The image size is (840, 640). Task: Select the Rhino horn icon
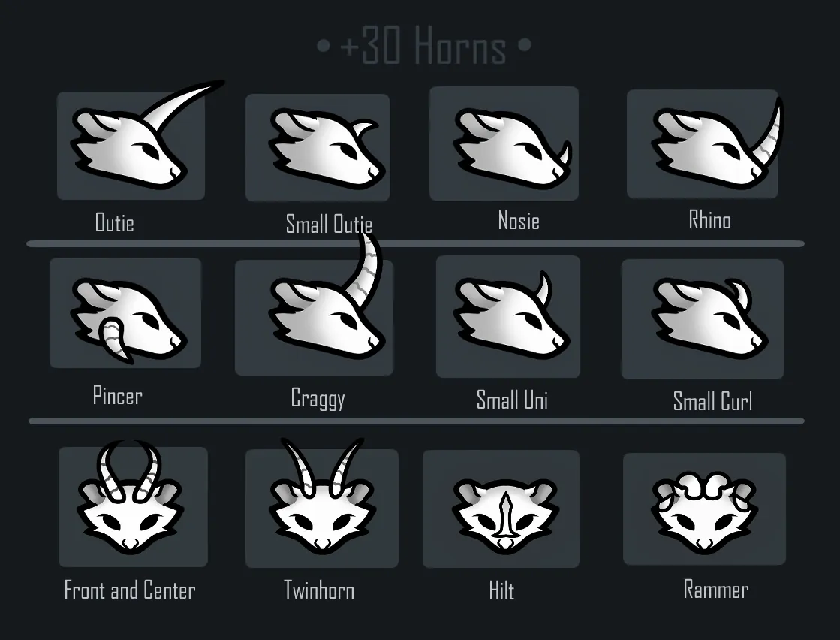point(703,144)
